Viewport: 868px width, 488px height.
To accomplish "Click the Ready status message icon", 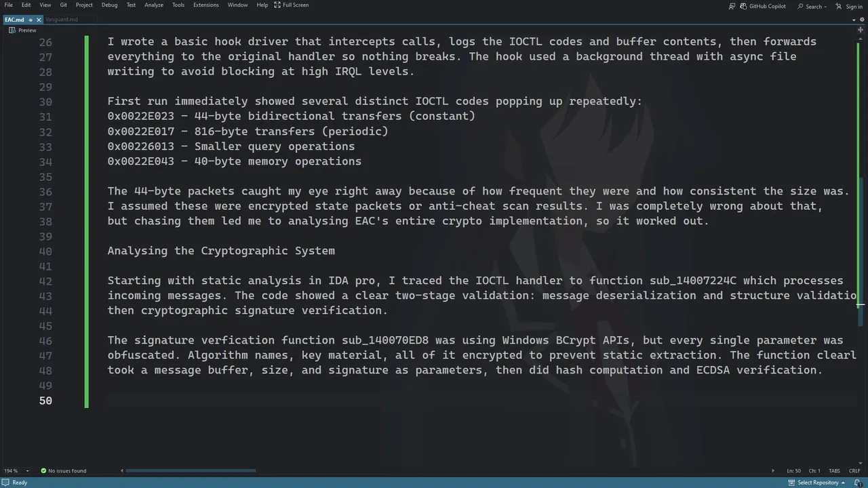I will [5, 483].
